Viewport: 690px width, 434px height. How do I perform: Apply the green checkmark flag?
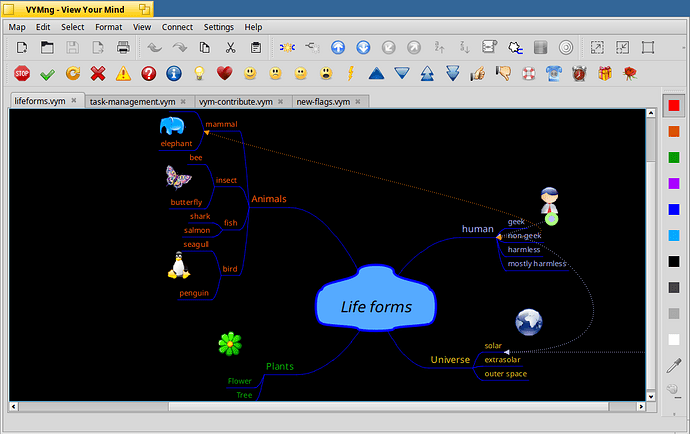point(46,73)
